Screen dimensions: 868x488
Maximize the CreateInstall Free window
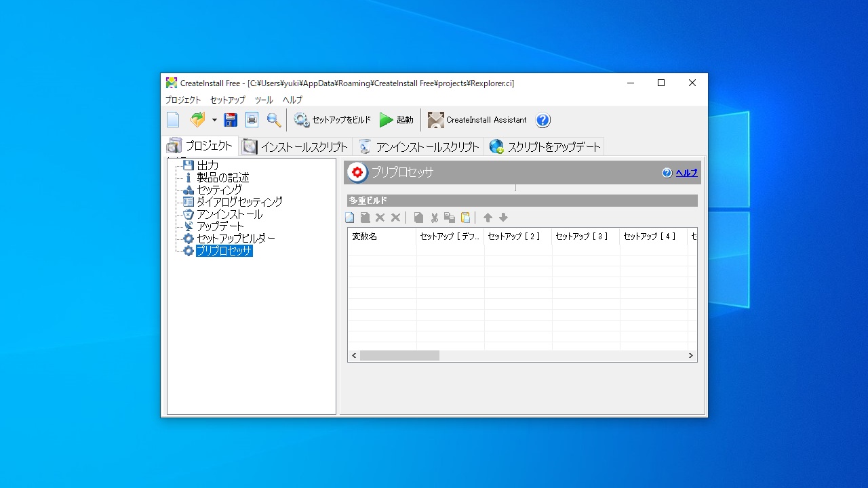[661, 83]
